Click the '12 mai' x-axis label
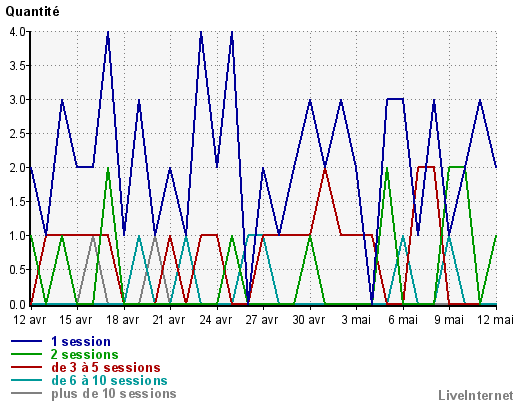 click(496, 320)
